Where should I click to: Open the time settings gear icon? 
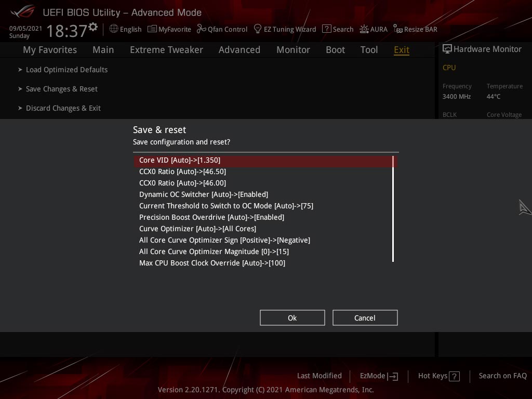(93, 26)
